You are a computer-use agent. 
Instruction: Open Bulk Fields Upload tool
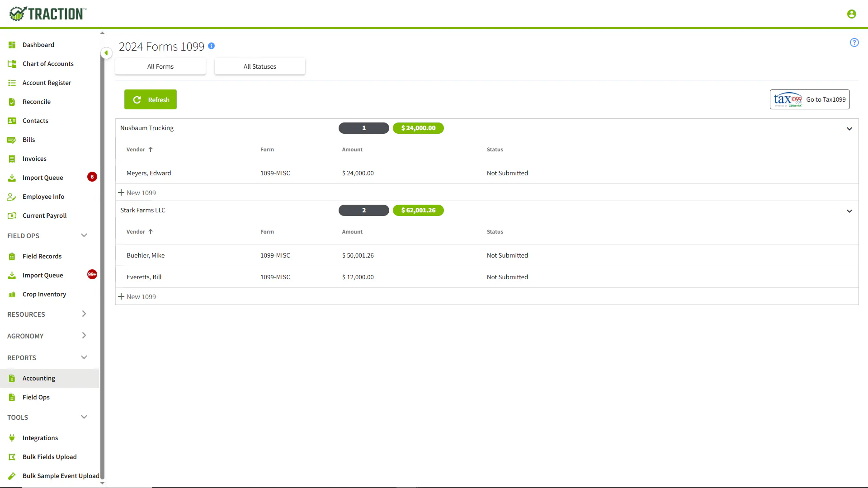pyautogui.click(x=50, y=457)
